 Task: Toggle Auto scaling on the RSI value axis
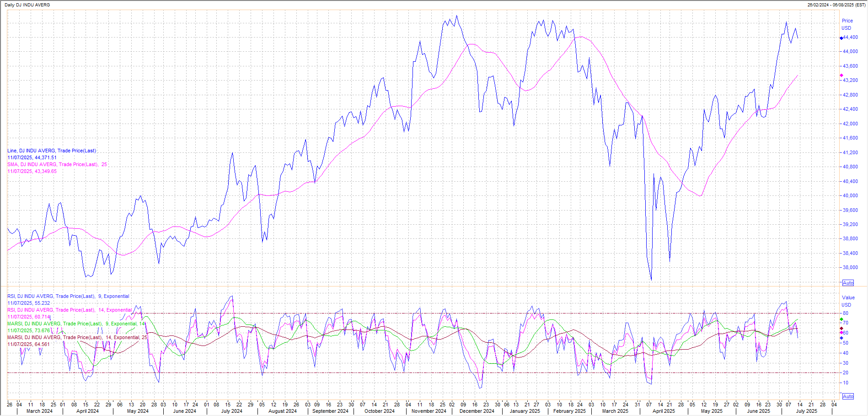(x=848, y=396)
